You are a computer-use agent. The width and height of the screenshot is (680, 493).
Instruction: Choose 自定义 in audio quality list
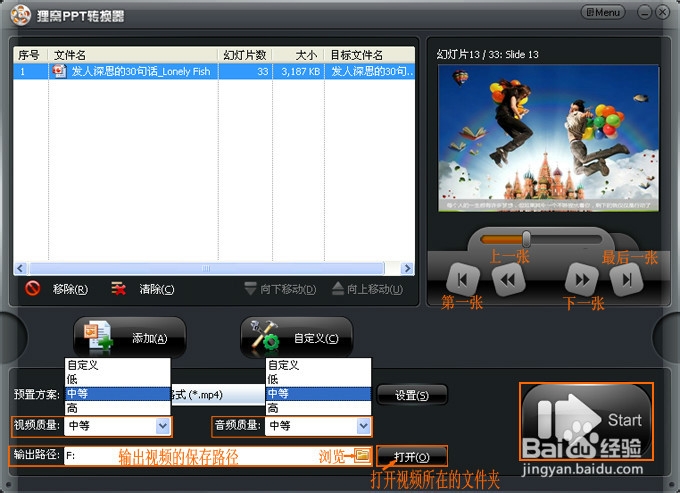pos(318,365)
